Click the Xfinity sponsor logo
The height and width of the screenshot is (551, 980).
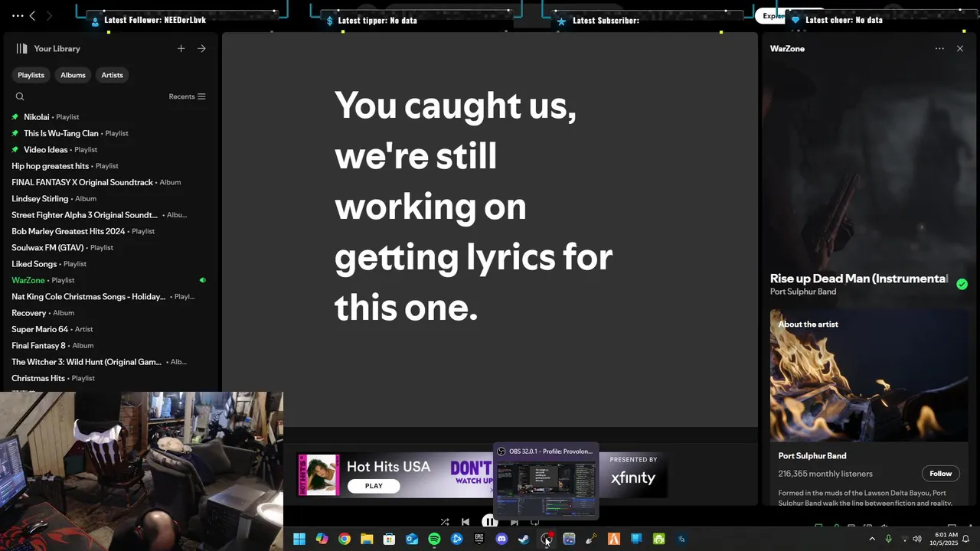click(633, 478)
